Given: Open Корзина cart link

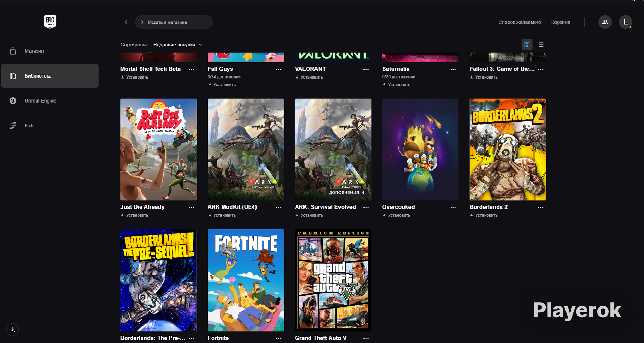Looking at the screenshot, I should pos(561,22).
